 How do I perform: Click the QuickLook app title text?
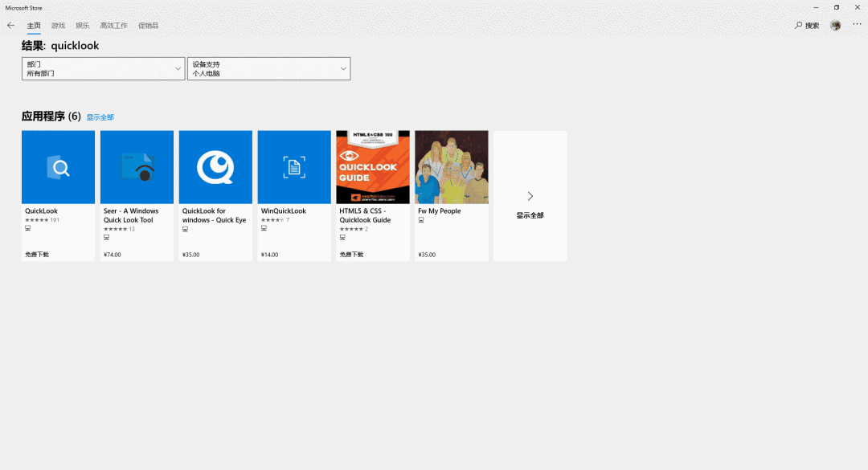click(x=42, y=211)
